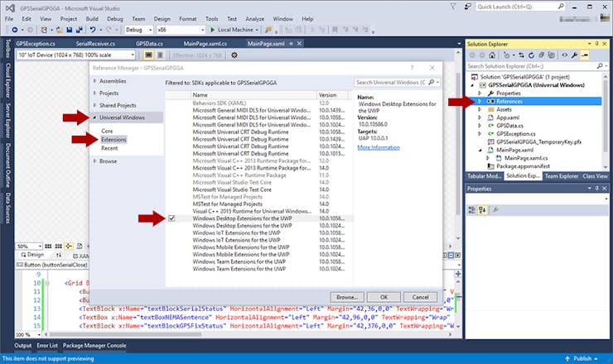Click the Open File toolbar icon
This screenshot has height=364, width=613.
pos(60,30)
